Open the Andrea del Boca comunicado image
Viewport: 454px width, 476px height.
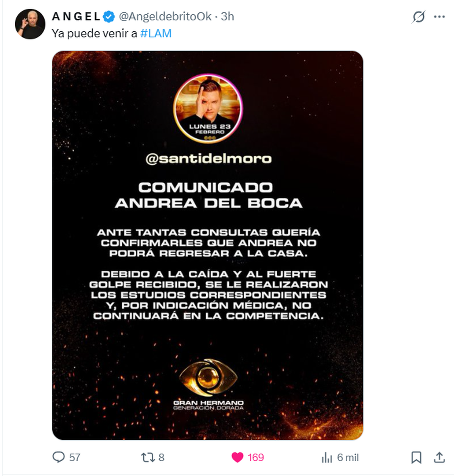click(x=208, y=245)
